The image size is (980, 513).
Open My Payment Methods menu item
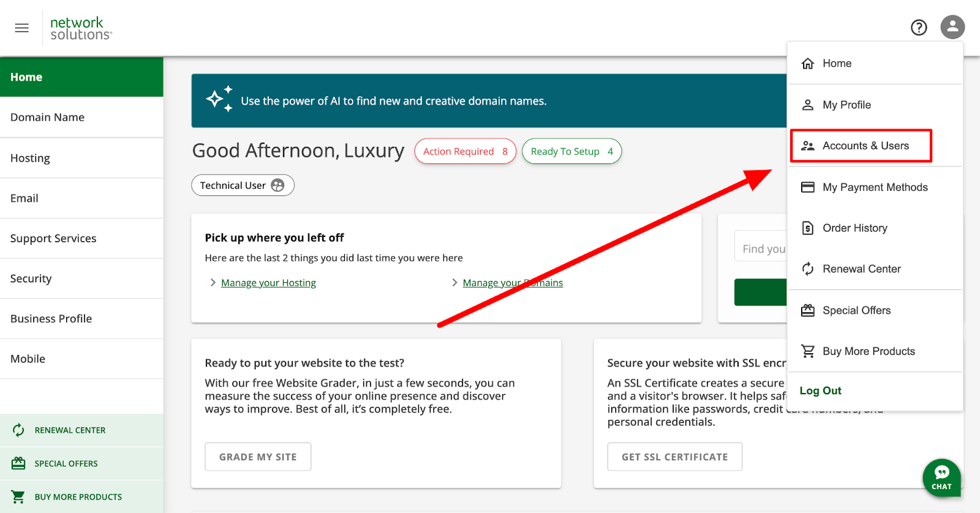coord(875,187)
